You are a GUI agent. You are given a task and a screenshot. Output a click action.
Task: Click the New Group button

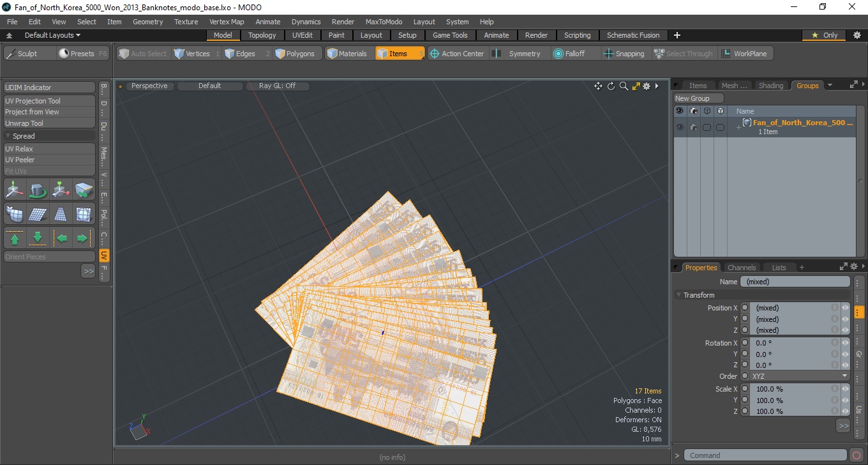(699, 98)
